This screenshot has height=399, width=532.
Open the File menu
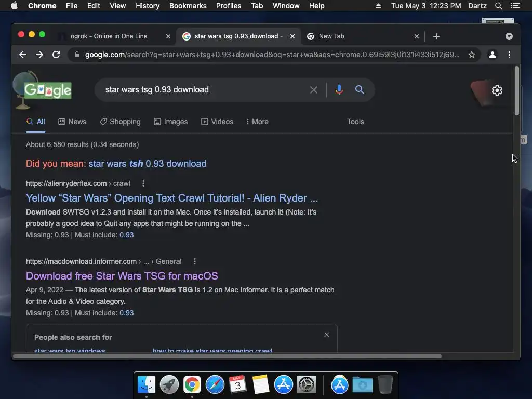pos(72,6)
